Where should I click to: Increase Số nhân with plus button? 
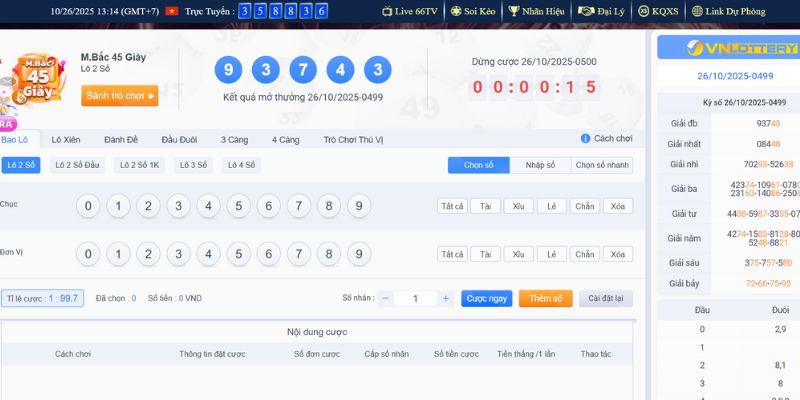pyautogui.click(x=445, y=298)
